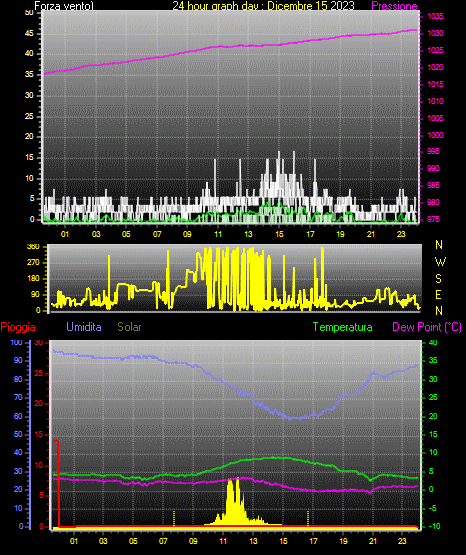Click green temperature axis value -5
The image size is (466, 555).
(x=433, y=508)
